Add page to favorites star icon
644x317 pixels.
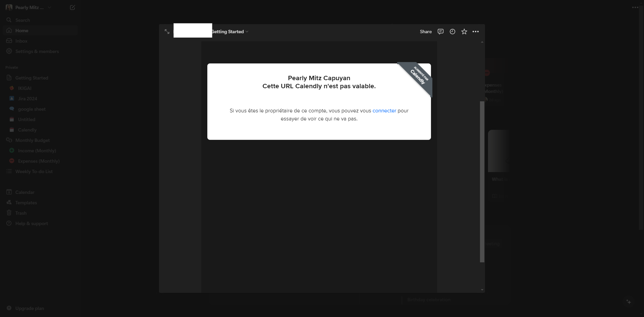click(x=464, y=32)
